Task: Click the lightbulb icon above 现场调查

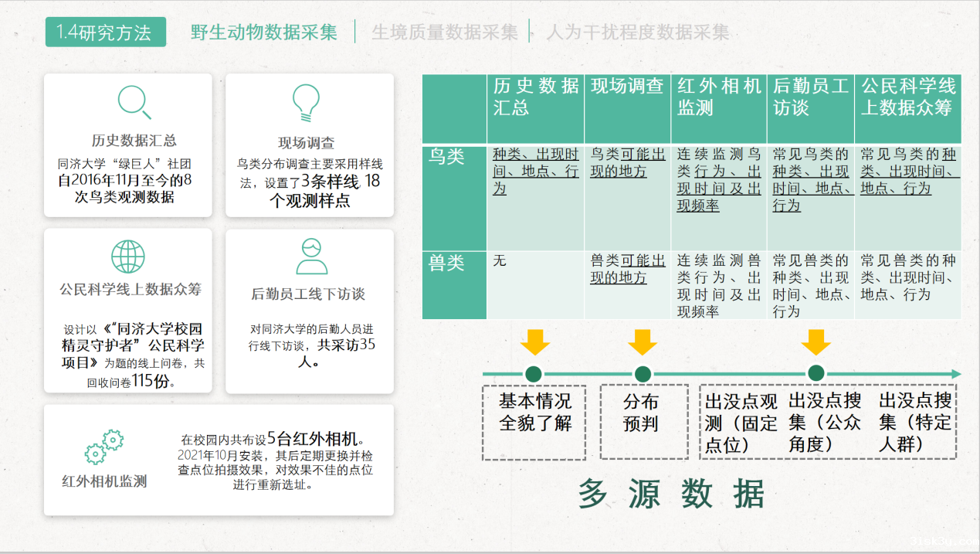Action: [306, 102]
